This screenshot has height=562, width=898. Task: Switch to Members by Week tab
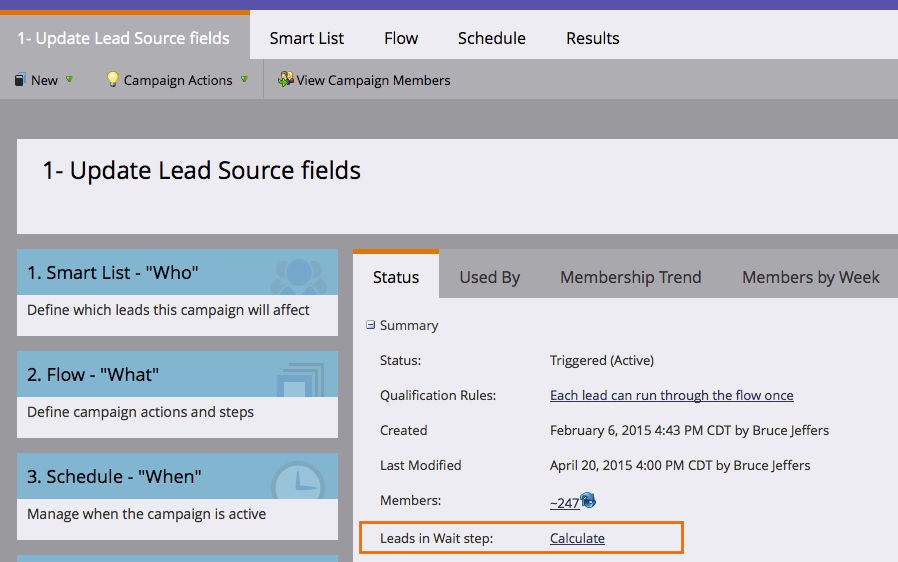click(810, 277)
